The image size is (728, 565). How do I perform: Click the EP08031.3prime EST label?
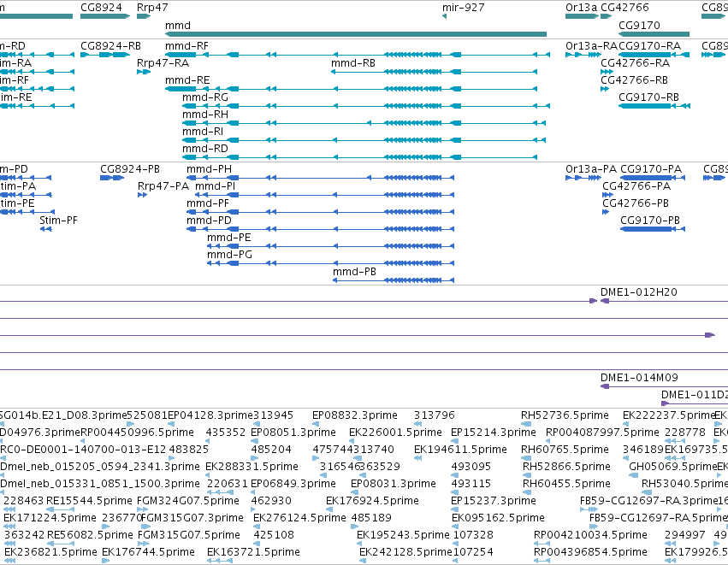point(394,484)
